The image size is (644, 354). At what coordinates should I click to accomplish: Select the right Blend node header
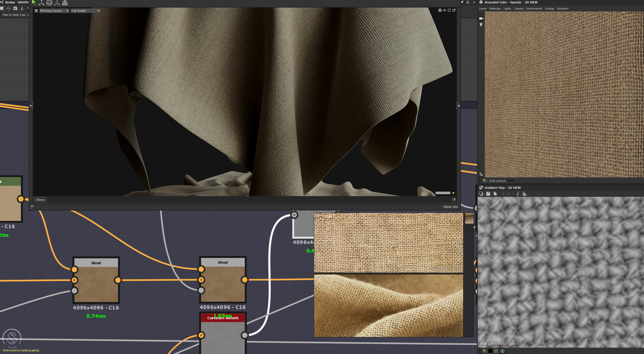pos(223,262)
